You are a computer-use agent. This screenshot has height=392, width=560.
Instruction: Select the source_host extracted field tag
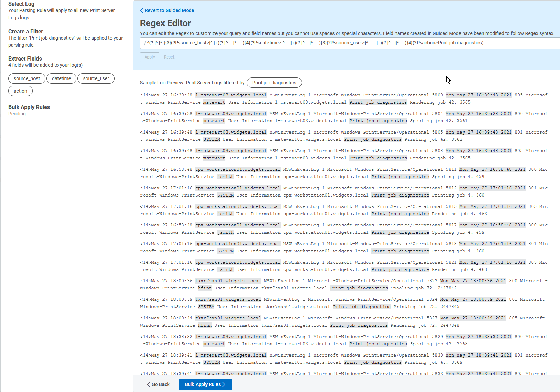pyautogui.click(x=27, y=78)
